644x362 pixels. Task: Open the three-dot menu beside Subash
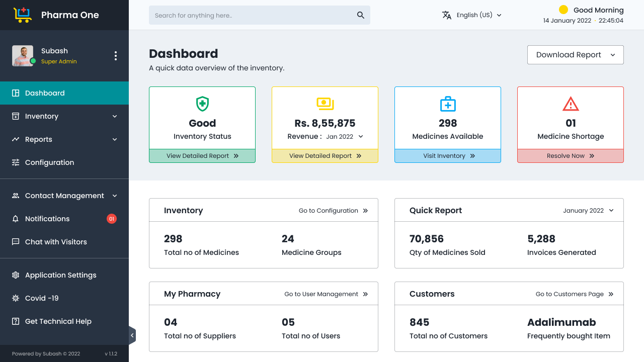click(x=116, y=56)
